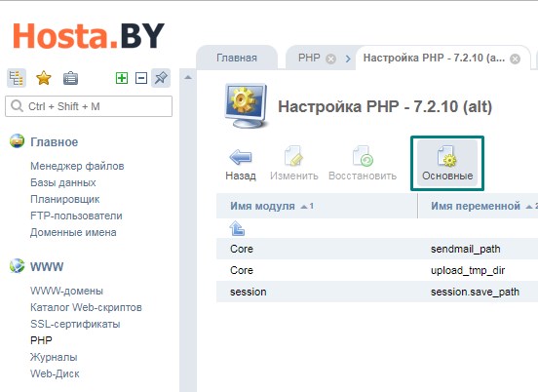The width and height of the screenshot is (538, 392).
Task: Click scrollbar up arrow beside sidebar
Action: click(x=188, y=78)
